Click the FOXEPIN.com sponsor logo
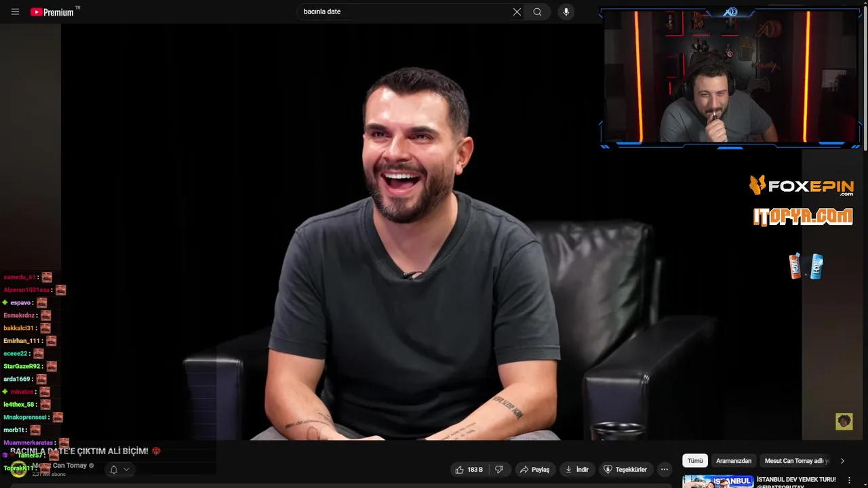The image size is (868, 488). tap(802, 186)
